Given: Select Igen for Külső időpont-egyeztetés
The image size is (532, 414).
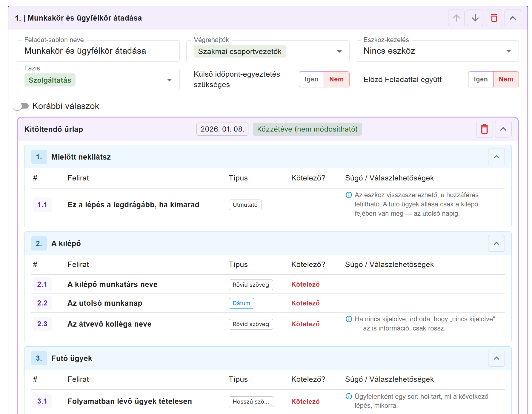Looking at the screenshot, I should [x=311, y=79].
